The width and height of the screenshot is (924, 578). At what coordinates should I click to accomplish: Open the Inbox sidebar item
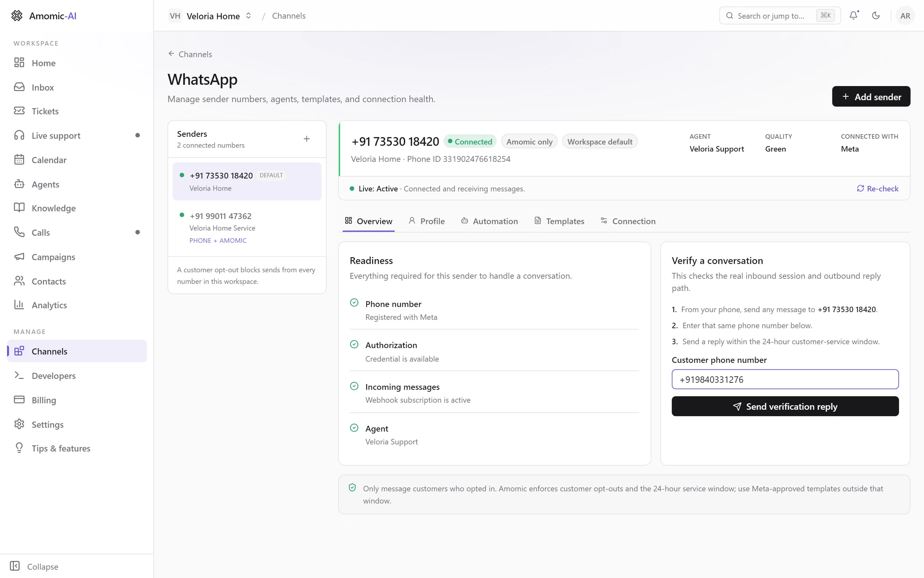[77, 87]
